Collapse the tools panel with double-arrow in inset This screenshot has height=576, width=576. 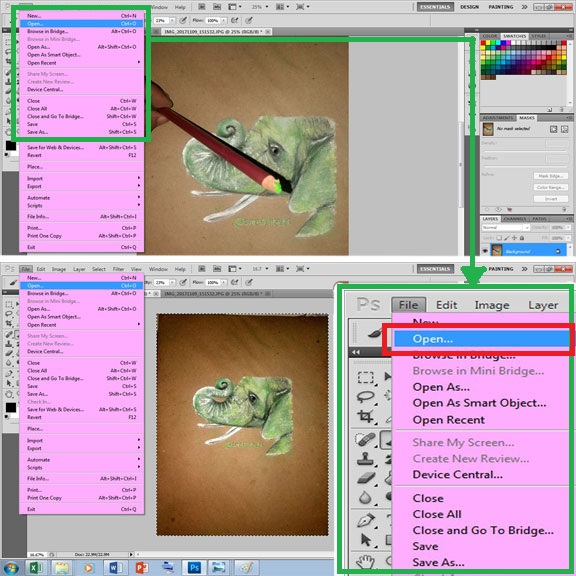[x=356, y=352]
